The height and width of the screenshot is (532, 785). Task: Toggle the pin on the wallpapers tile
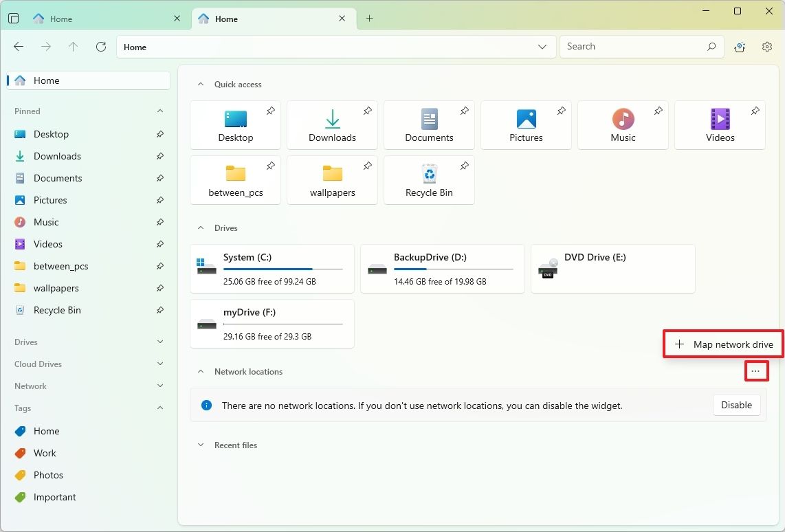367,165
